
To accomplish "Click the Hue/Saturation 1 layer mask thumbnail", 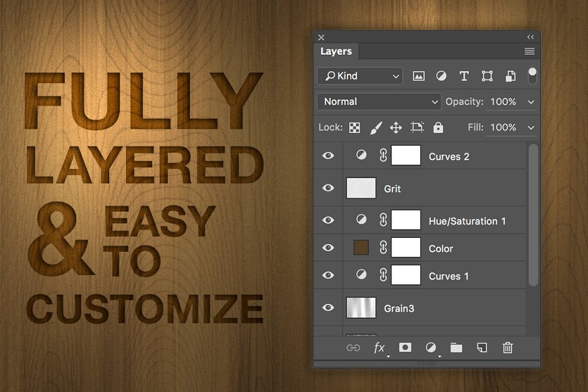I will [406, 220].
